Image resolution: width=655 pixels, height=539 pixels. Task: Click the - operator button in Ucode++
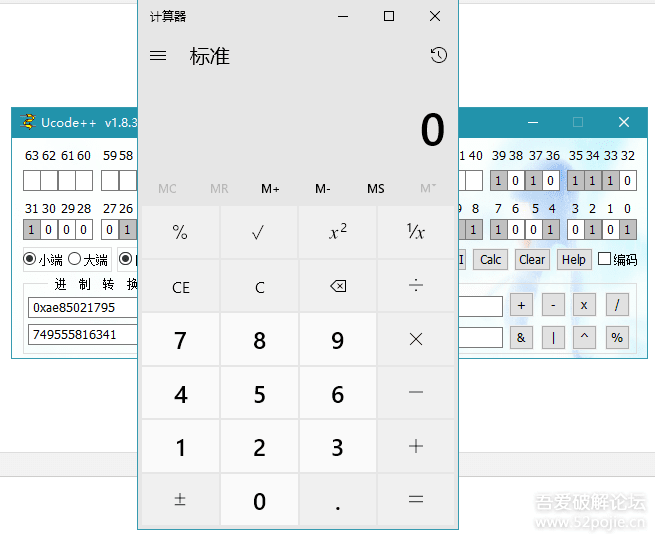coord(553,305)
